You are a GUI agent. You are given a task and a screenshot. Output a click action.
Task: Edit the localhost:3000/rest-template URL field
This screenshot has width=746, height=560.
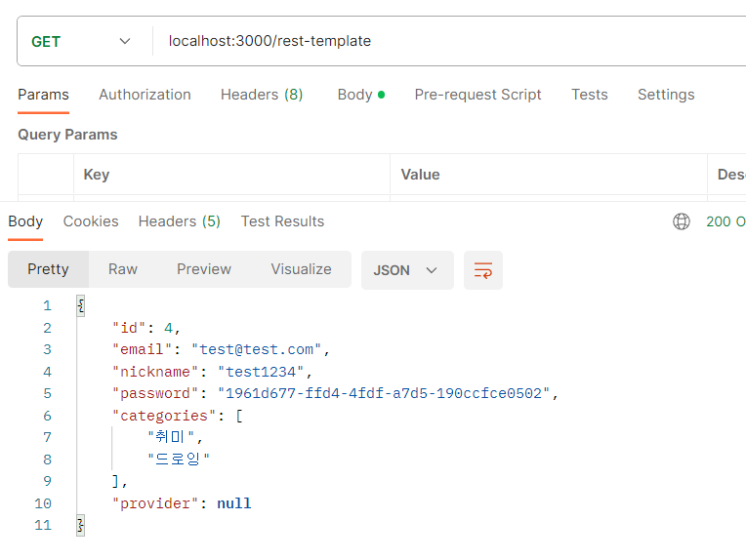click(x=269, y=41)
